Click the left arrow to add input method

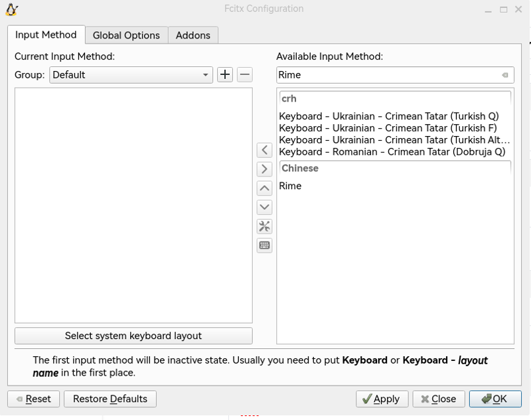(264, 150)
